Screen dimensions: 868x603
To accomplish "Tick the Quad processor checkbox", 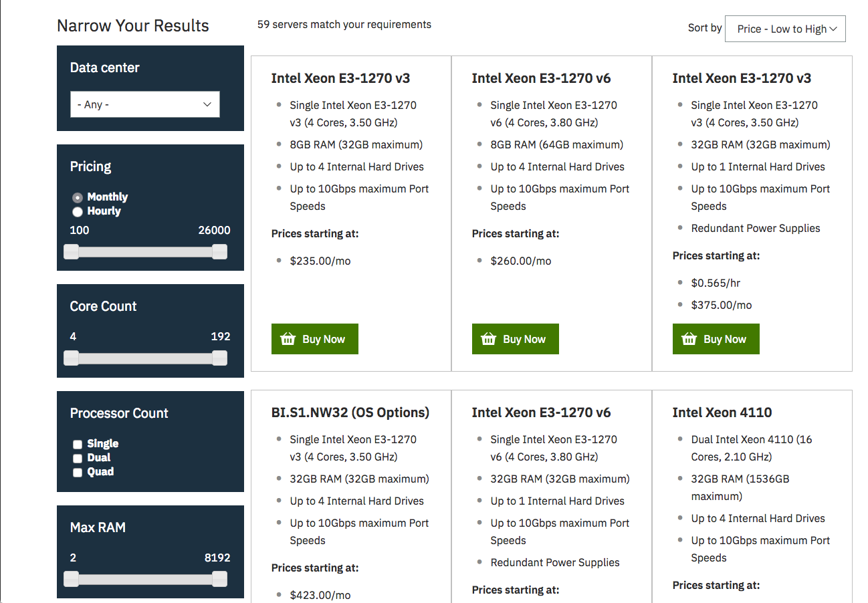I will [x=78, y=472].
